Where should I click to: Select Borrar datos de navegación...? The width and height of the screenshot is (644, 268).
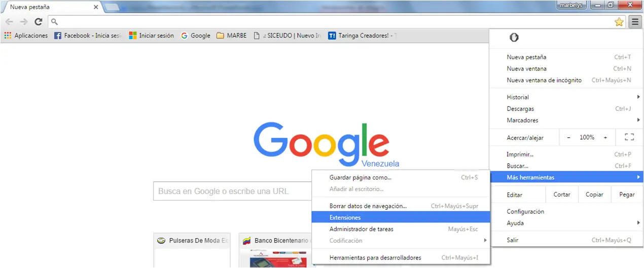401,206
